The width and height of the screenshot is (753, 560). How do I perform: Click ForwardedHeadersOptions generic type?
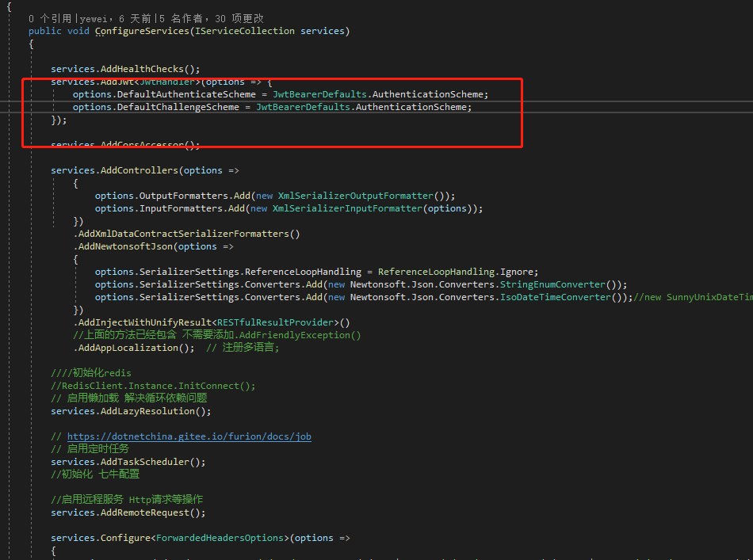coord(220,538)
